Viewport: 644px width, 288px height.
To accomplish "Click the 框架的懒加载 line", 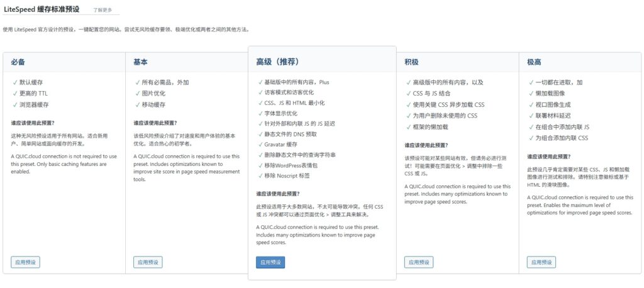I will point(430,127).
